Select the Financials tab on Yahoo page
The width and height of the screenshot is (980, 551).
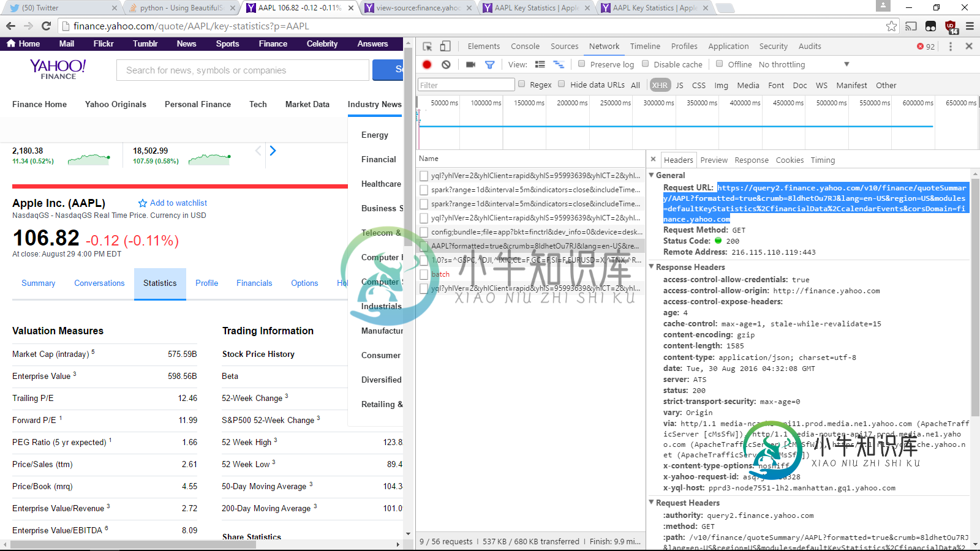[254, 283]
